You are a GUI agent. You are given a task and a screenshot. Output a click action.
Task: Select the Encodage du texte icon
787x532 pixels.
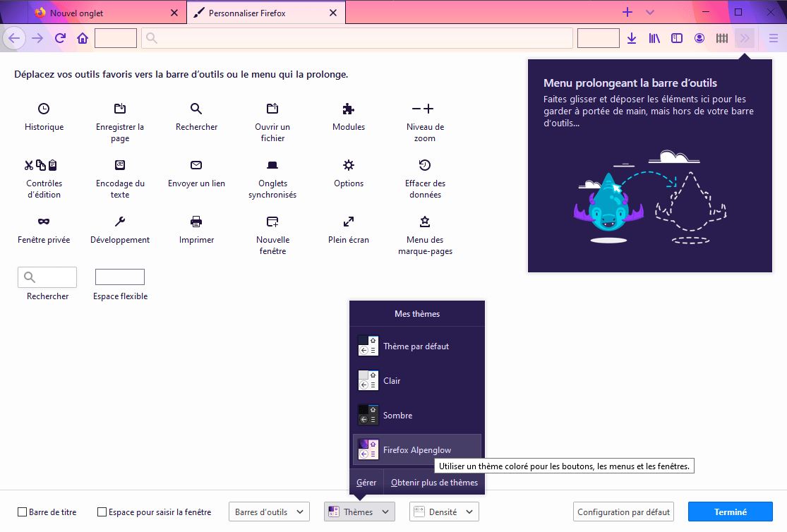pos(120,164)
